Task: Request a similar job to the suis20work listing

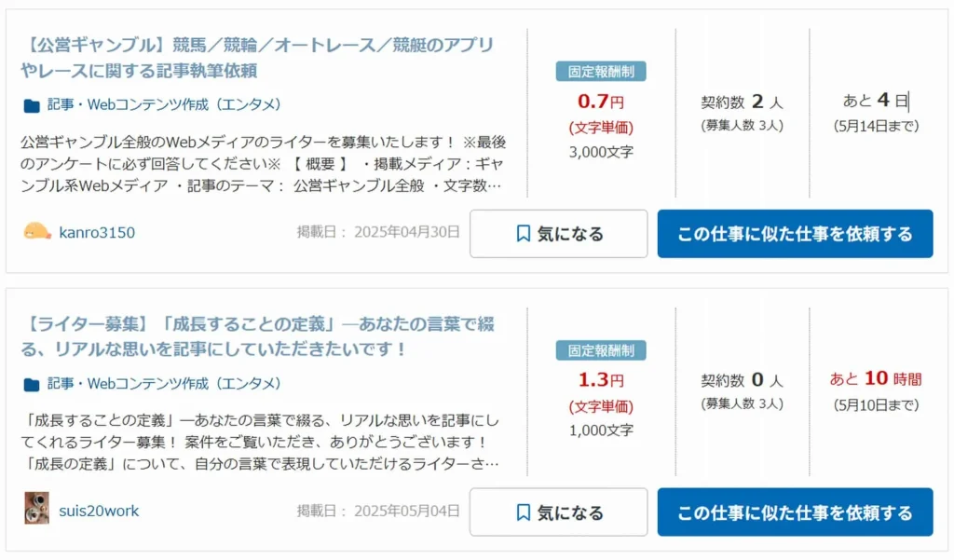Action: [x=795, y=512]
